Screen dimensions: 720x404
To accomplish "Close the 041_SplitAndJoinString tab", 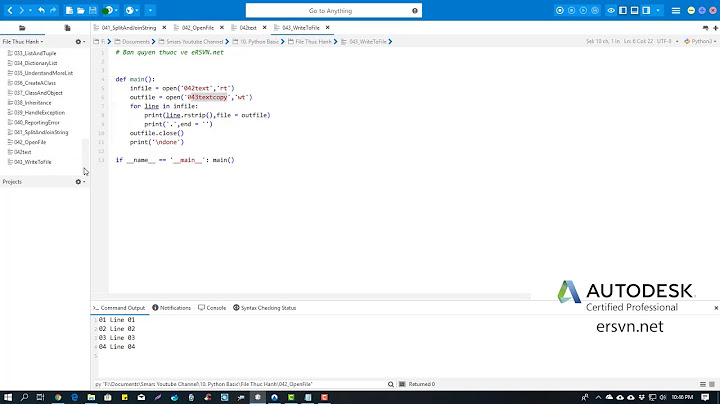I will point(164,28).
